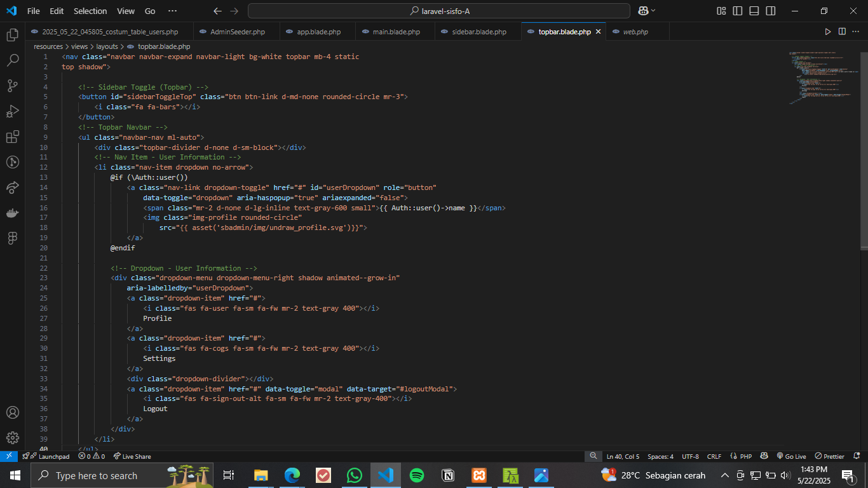Open the Copilot chat dropdown arrow
This screenshot has width=868, height=488.
pos(653,11)
